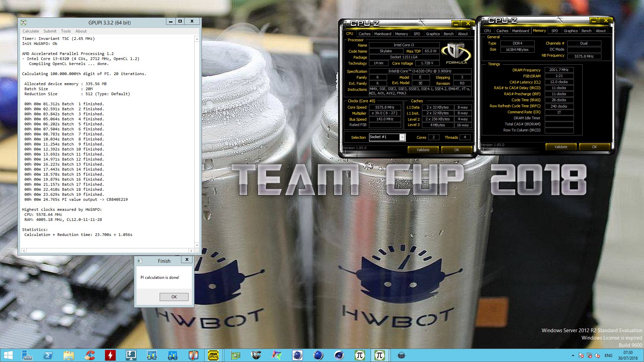Viewport: 644px width, 362px height.
Task: Select Memory tab in left CPU-Z window
Action: [401, 34]
